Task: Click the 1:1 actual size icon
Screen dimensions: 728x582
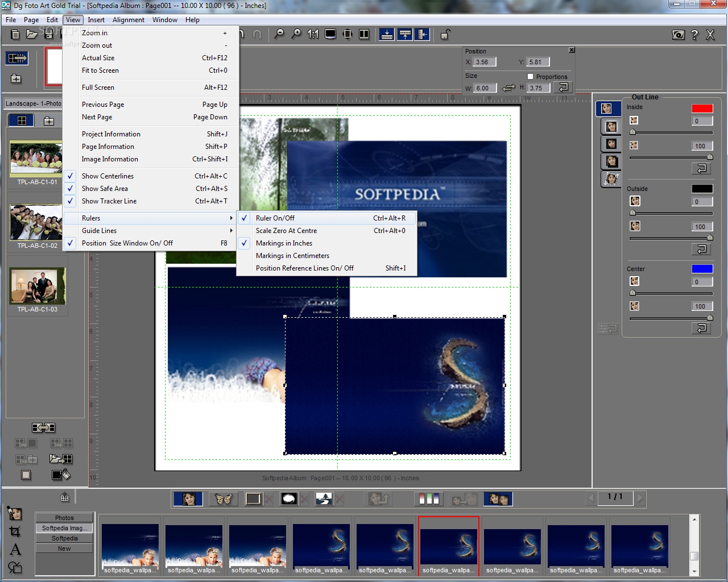Action: tap(313, 34)
